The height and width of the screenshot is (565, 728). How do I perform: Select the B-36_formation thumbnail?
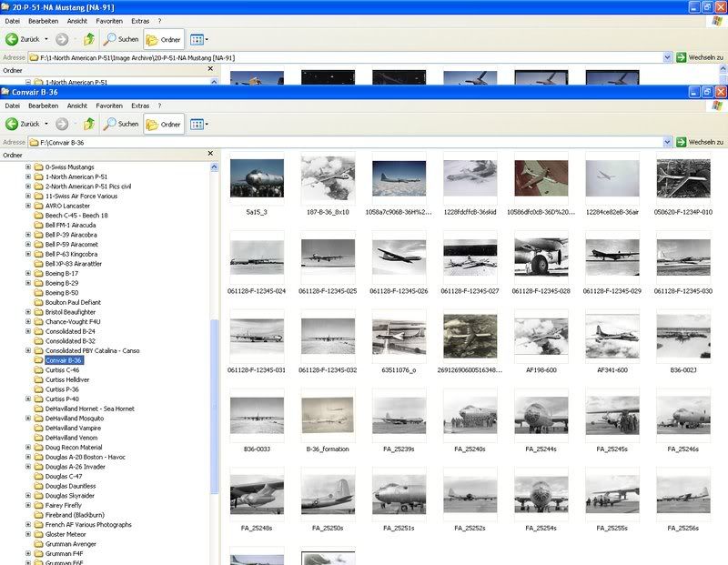coord(328,417)
